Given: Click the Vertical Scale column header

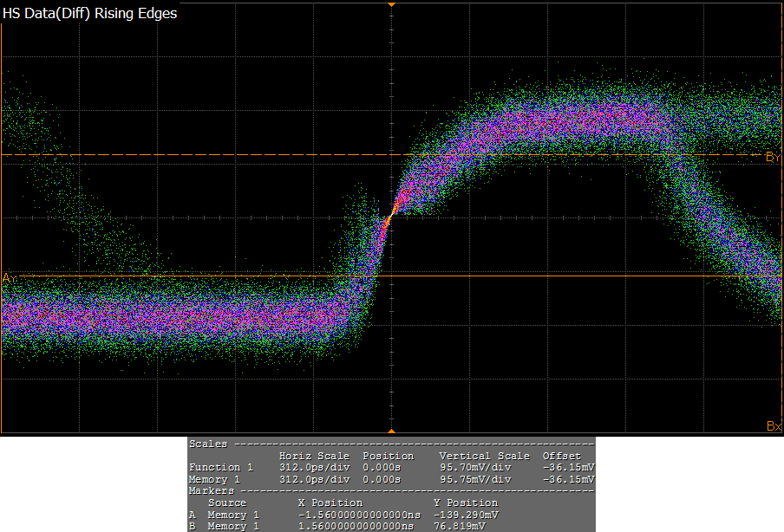Looking at the screenshot, I should (484, 456).
